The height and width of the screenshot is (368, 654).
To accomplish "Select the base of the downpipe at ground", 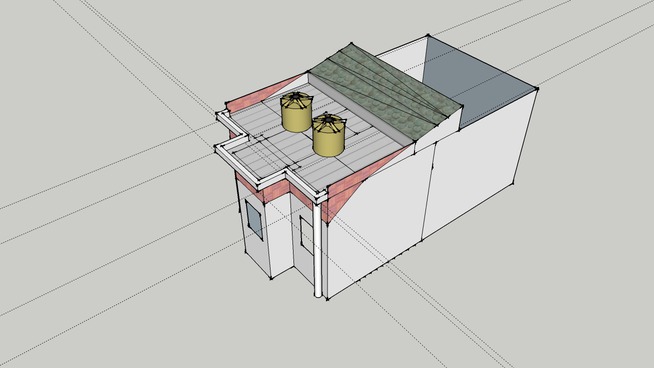I will [318, 294].
